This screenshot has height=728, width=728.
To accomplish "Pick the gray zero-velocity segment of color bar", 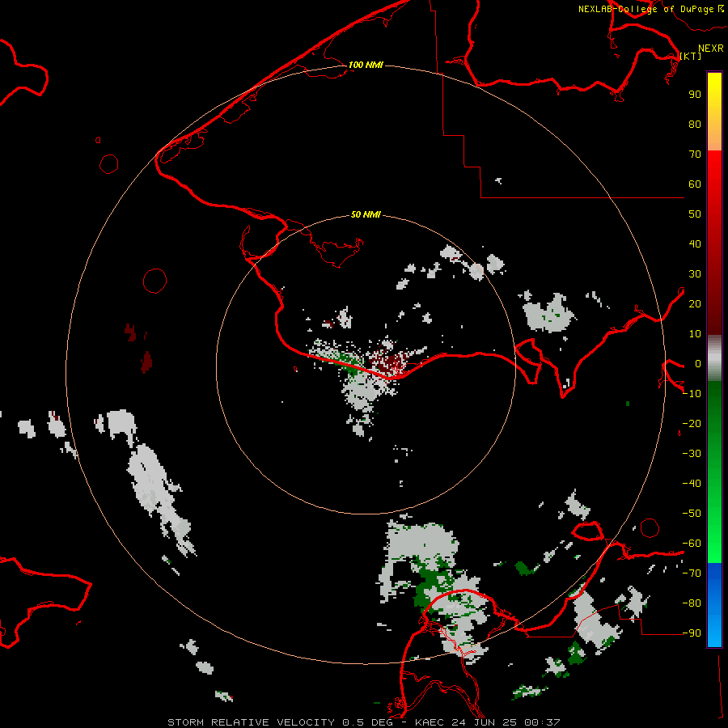I will click(714, 358).
